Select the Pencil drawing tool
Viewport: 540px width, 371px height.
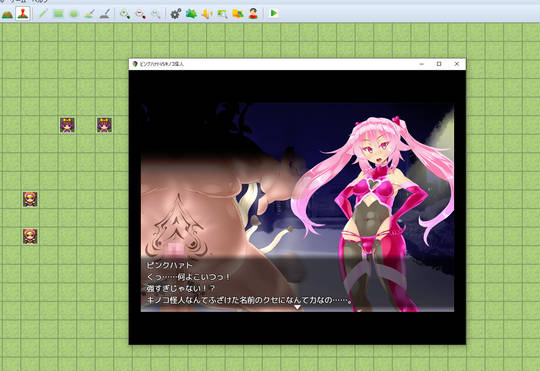(x=43, y=14)
